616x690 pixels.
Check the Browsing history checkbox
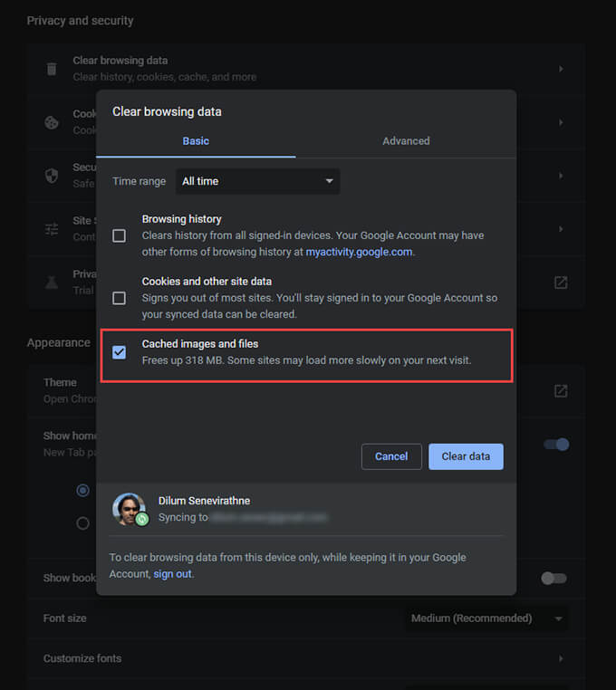119,235
